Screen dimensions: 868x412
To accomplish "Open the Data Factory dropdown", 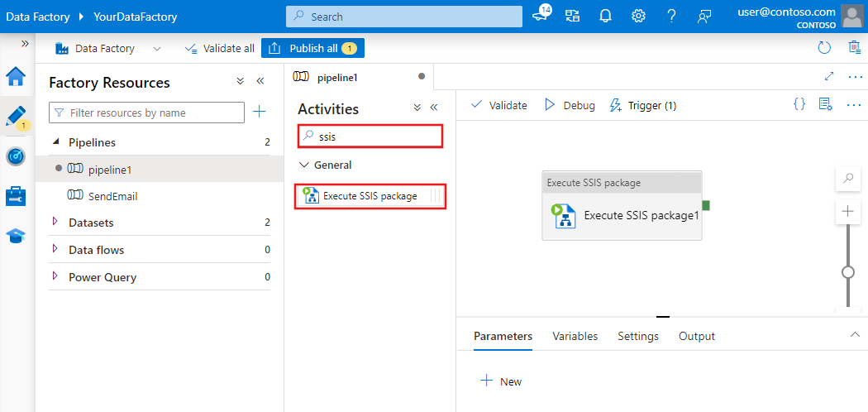I will click(156, 49).
